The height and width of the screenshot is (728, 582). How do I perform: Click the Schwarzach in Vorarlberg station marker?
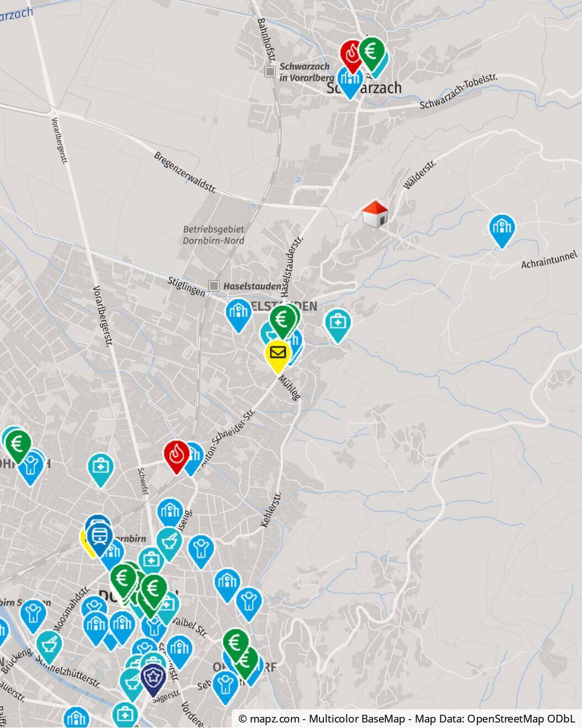[270, 72]
